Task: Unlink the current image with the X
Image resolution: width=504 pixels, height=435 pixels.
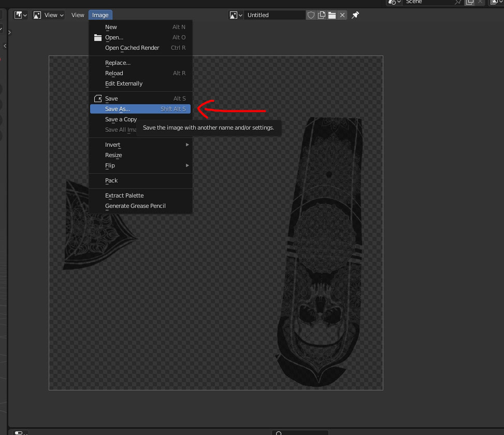Action: point(342,15)
